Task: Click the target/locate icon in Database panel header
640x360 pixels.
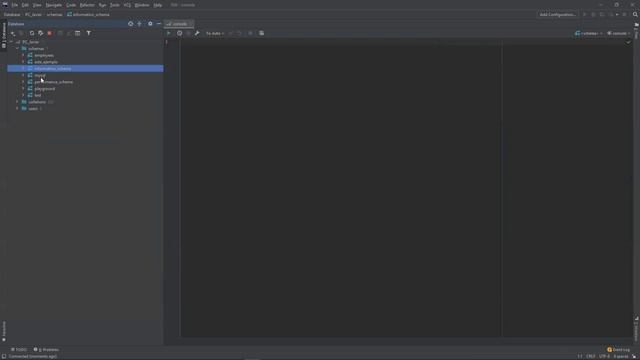Action: (131, 24)
